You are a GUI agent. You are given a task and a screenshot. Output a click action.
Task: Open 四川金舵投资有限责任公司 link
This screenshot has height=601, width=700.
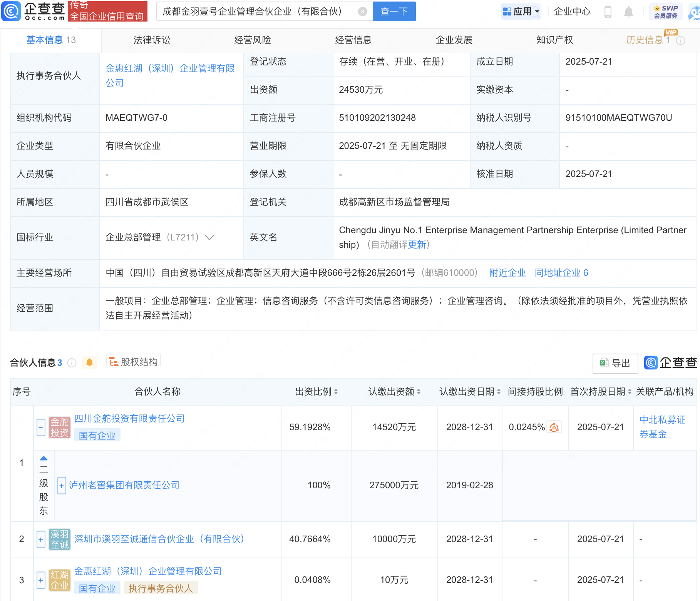tap(129, 419)
